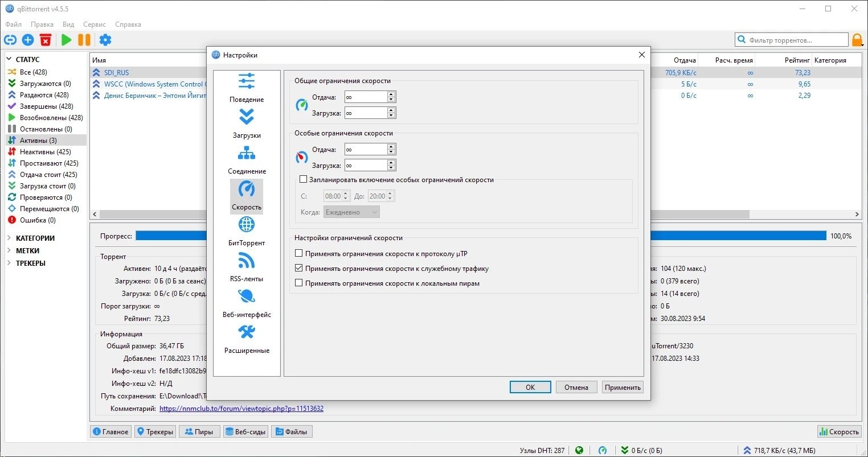Open БитТоррент settings section
Viewport: 868px width, 457px height.
(x=247, y=232)
